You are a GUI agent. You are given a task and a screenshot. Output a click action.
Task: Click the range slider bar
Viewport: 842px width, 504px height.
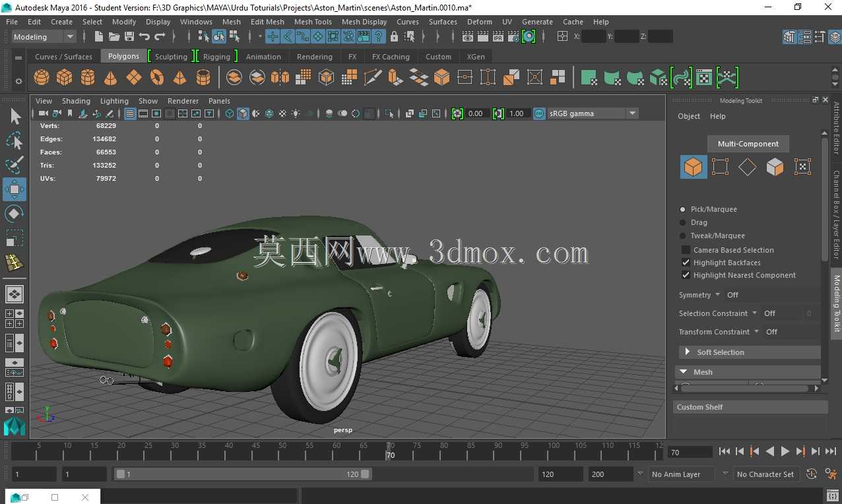pos(243,474)
